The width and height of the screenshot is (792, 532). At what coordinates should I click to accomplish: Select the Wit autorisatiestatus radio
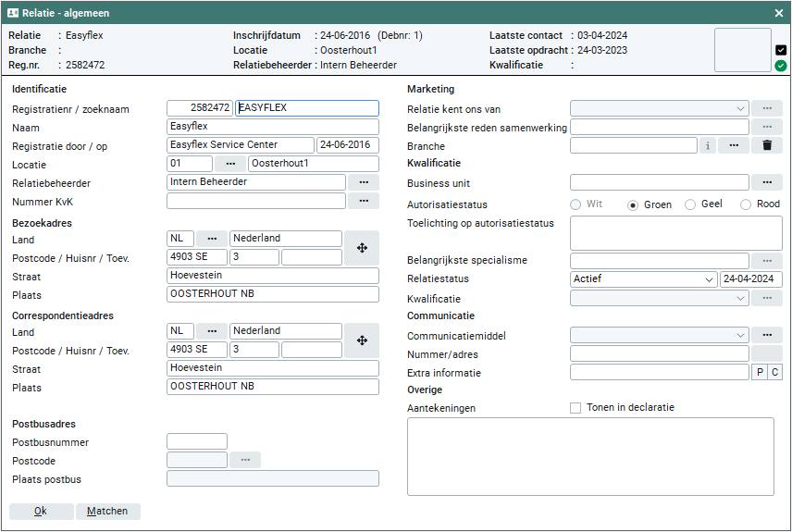coord(575,204)
